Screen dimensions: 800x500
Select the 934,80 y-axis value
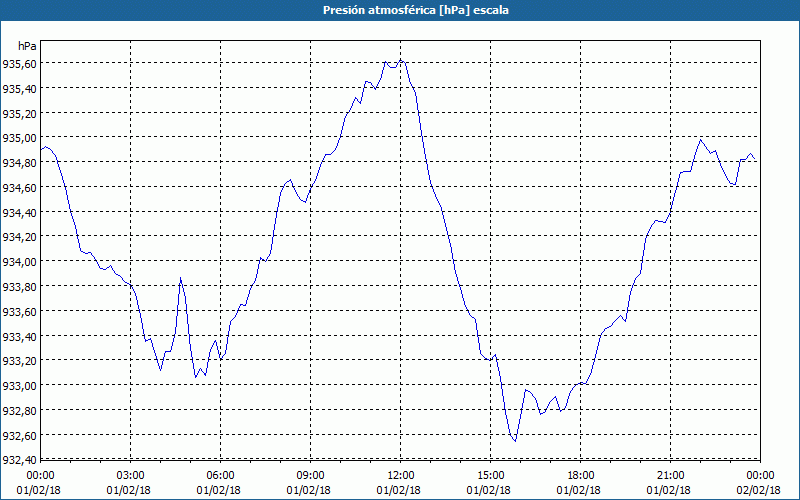point(19,163)
